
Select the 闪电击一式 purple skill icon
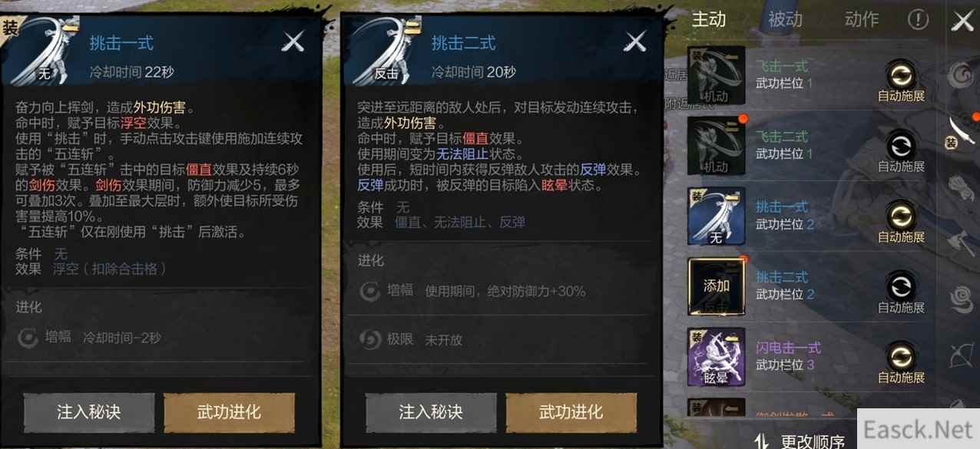coord(717,357)
